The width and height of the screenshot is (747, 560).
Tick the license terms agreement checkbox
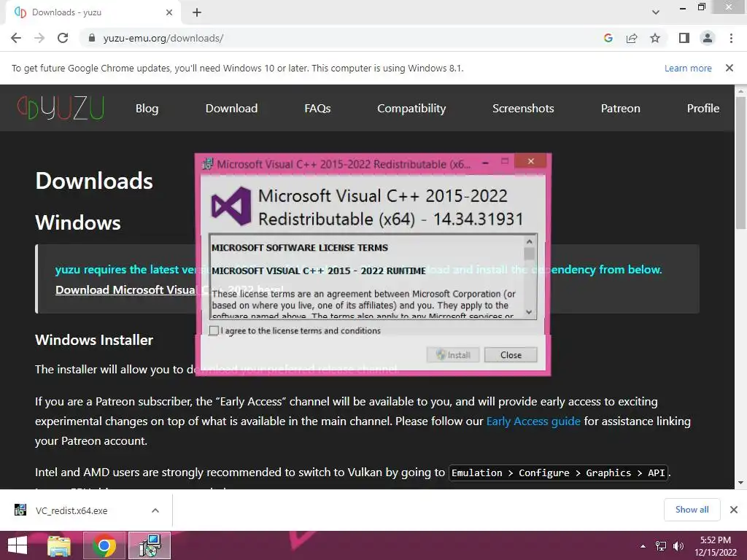coord(214,330)
